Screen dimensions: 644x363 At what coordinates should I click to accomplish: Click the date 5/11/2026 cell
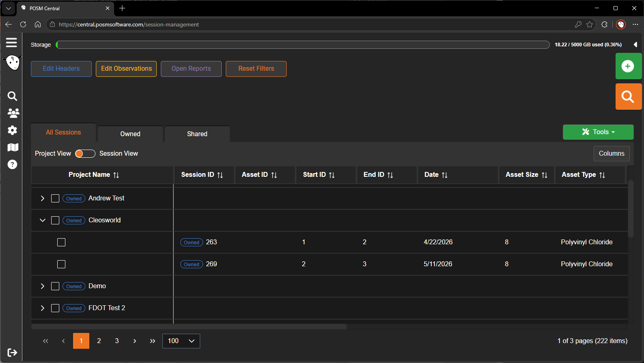click(438, 264)
